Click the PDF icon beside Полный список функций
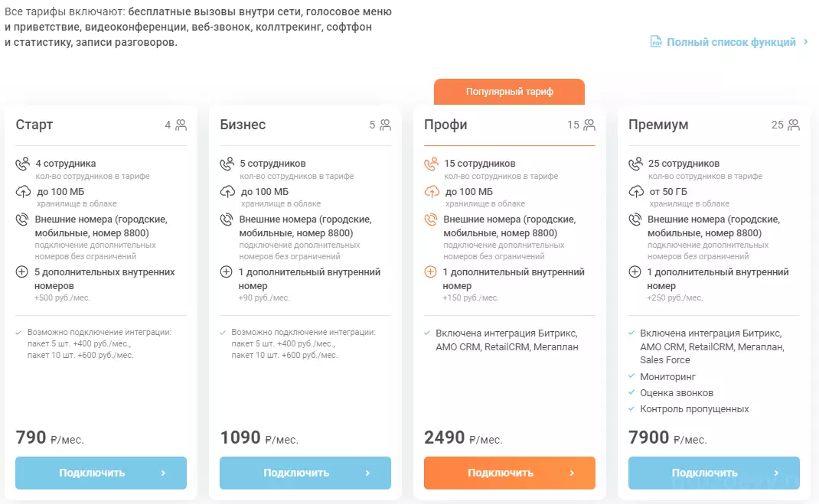 pyautogui.click(x=656, y=42)
